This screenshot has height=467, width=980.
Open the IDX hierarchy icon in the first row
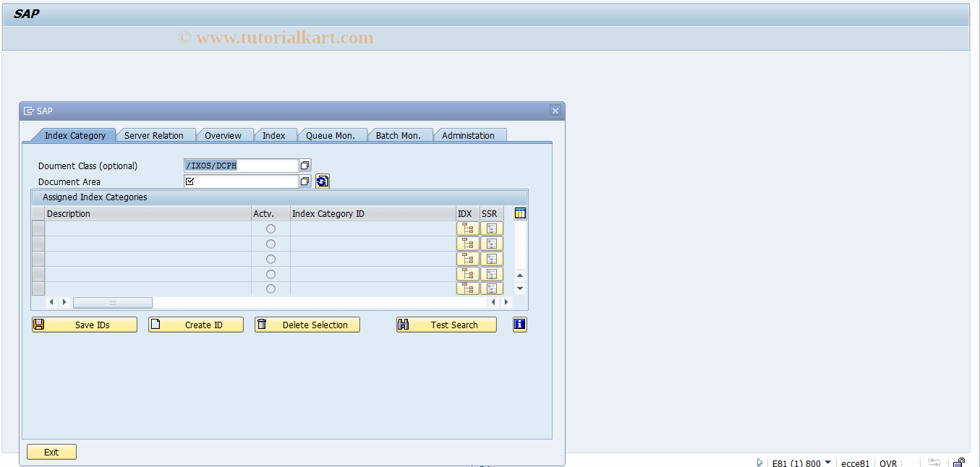[467, 228]
